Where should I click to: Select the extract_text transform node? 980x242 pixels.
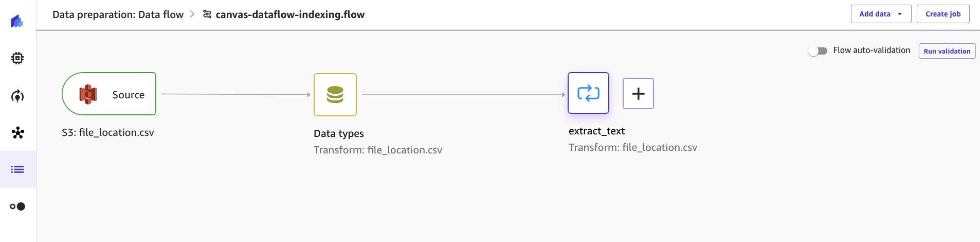(588, 93)
